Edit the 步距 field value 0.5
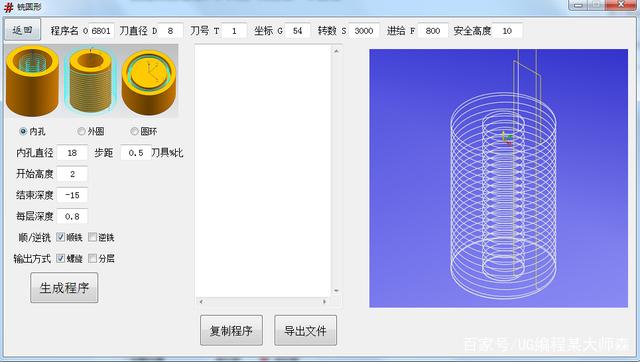Viewport: 640px width, 362px height. pyautogui.click(x=136, y=153)
